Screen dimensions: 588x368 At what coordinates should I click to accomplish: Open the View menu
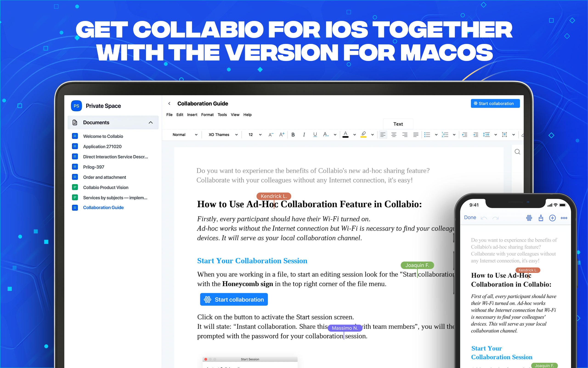(235, 115)
